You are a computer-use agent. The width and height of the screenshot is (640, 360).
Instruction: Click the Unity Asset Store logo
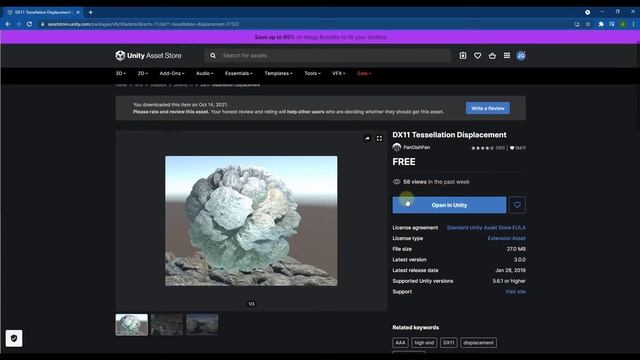[149, 56]
